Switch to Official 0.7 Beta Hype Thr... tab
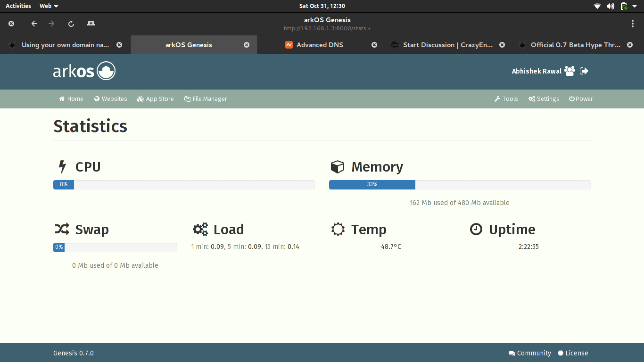 point(576,45)
